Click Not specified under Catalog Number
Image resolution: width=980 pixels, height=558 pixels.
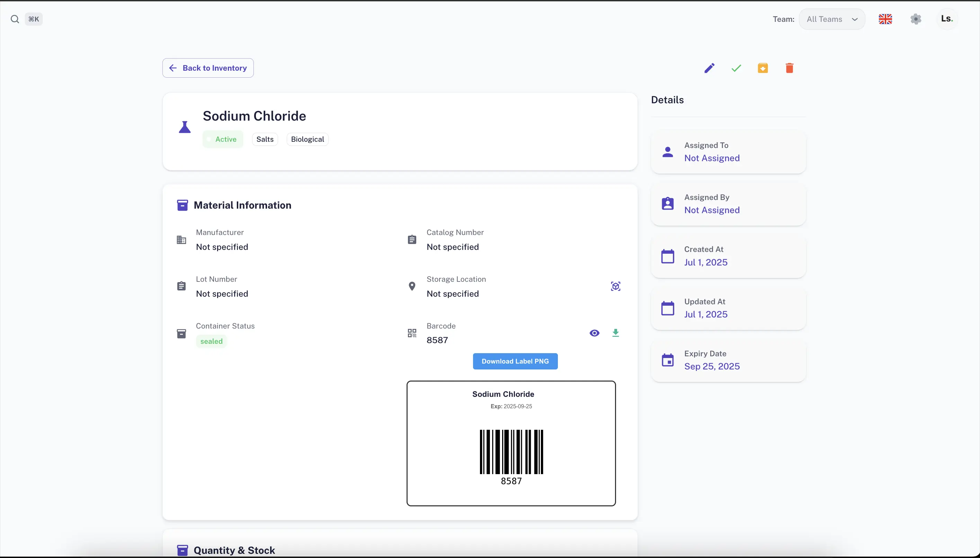(x=453, y=247)
